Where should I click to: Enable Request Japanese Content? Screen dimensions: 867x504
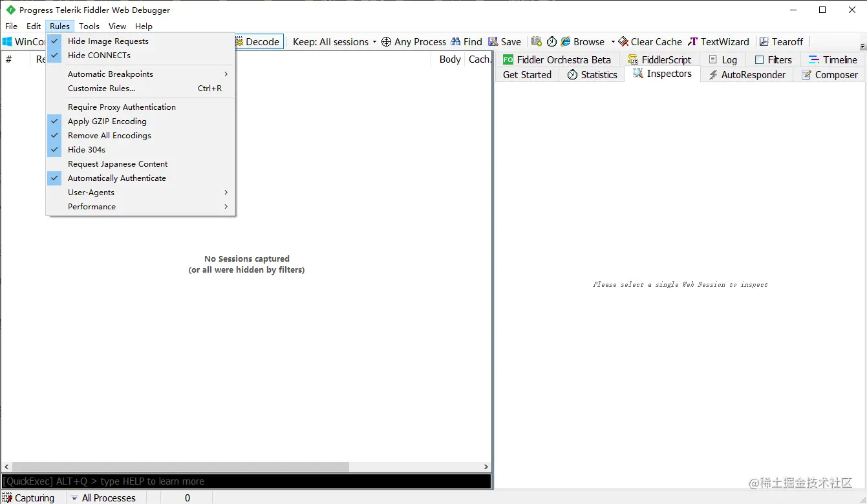coord(140,164)
